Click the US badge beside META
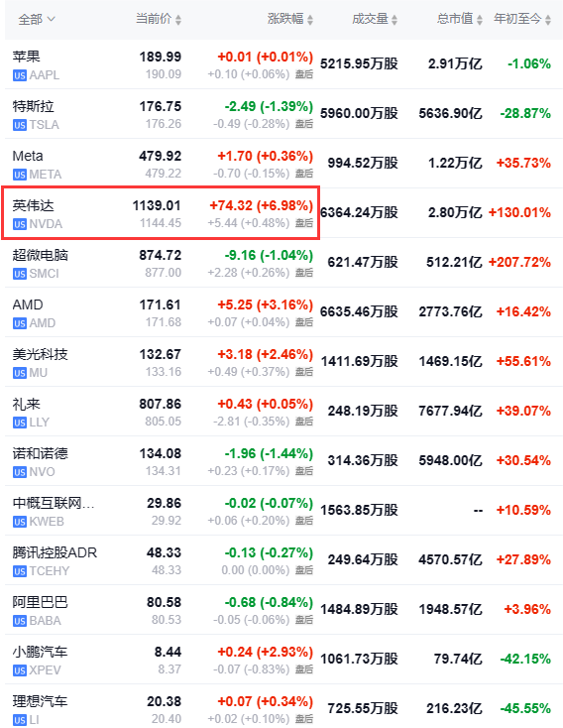Screen dimensions: 563x728 click(x=20, y=175)
